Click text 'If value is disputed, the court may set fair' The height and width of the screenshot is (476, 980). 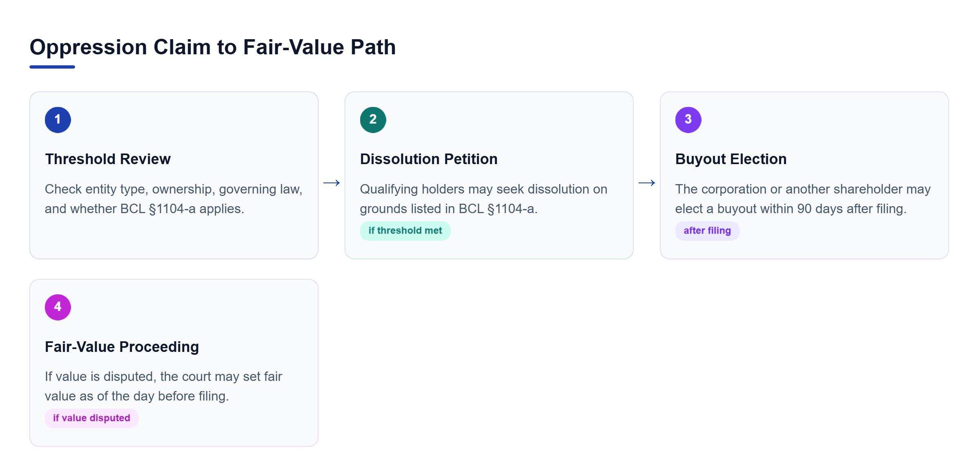(x=163, y=376)
